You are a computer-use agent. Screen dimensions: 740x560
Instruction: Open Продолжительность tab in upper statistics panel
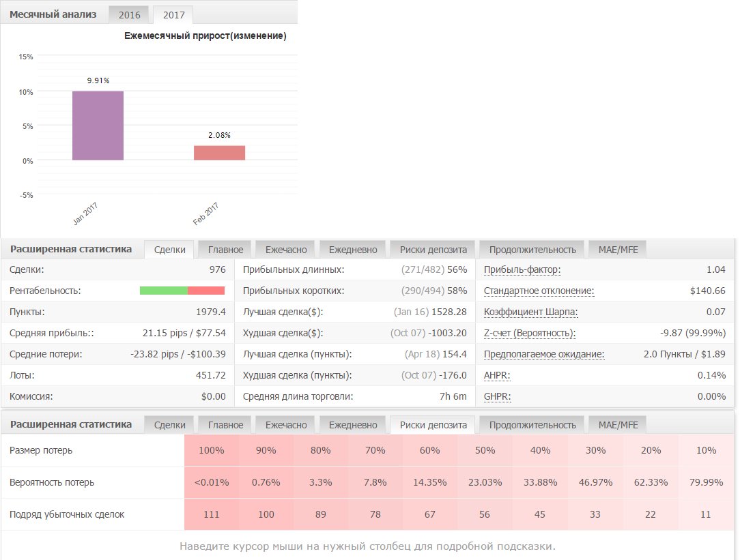tap(532, 250)
